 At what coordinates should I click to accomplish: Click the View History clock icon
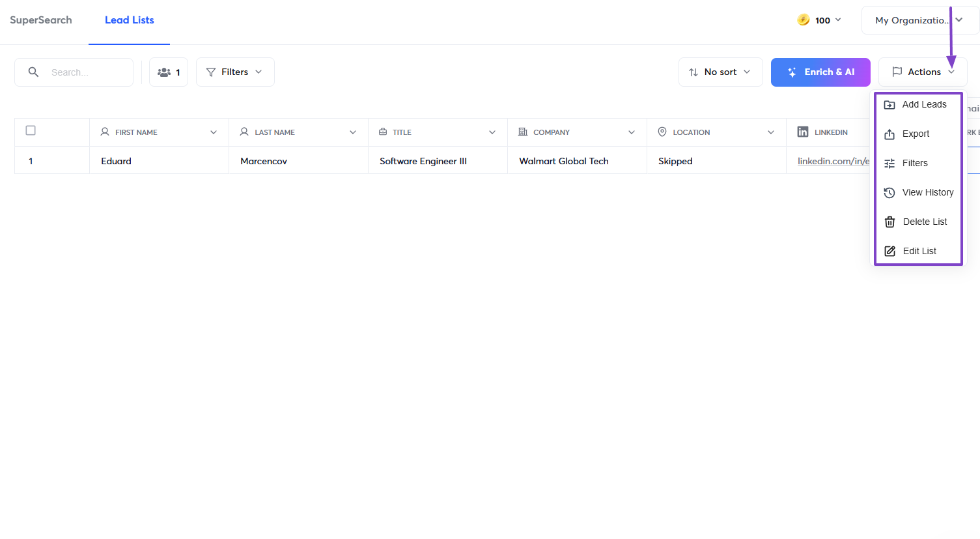pyautogui.click(x=889, y=193)
